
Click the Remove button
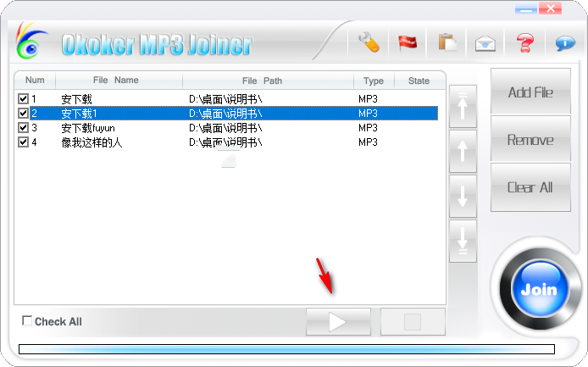point(530,139)
